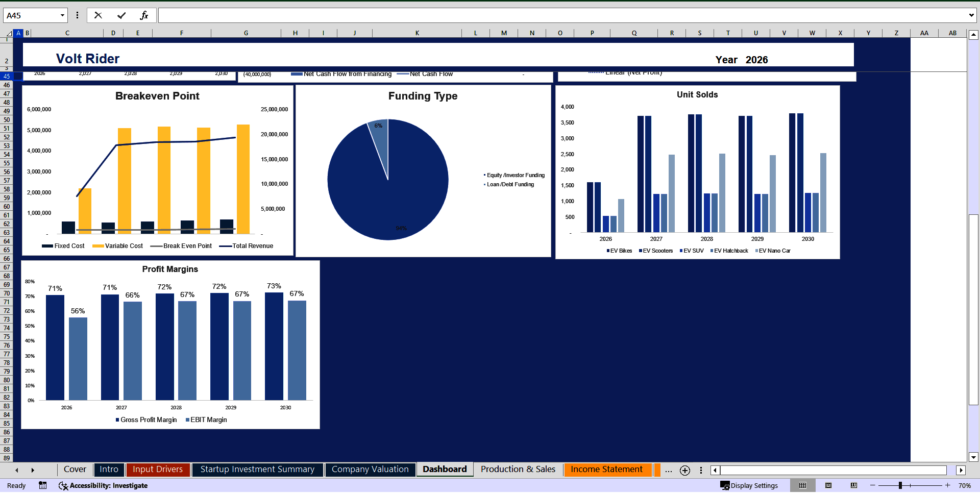Screen dimensions: 980x493
Task: Open the Production & Sales tab
Action: [518, 470]
